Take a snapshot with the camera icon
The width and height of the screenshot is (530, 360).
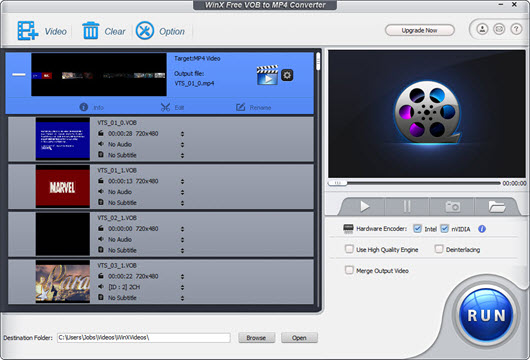(452, 206)
